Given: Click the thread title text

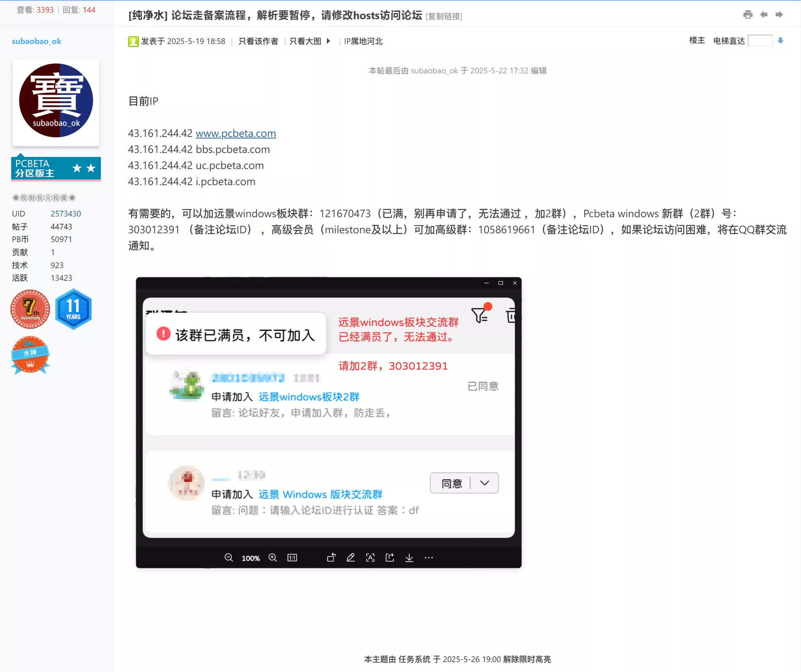Looking at the screenshot, I should click(275, 15).
